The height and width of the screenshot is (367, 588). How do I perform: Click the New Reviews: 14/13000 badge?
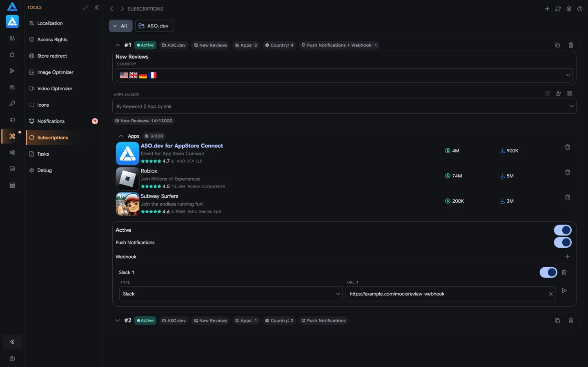(144, 121)
